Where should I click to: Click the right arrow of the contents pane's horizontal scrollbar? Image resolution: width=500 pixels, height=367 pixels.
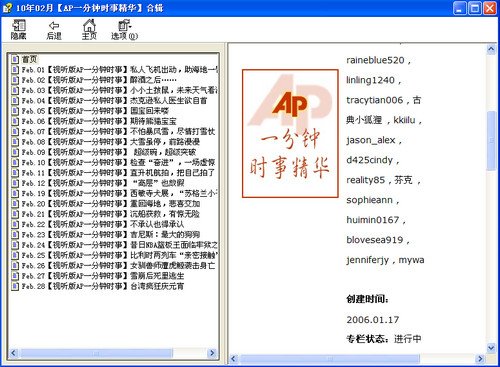[212, 353]
